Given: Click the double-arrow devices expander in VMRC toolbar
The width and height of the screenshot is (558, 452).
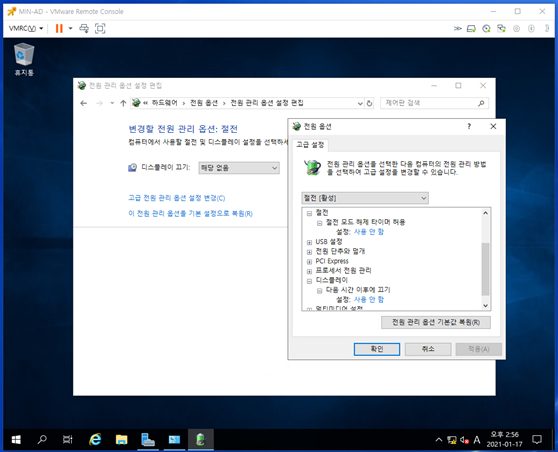Looking at the screenshot, I should pyautogui.click(x=458, y=28).
